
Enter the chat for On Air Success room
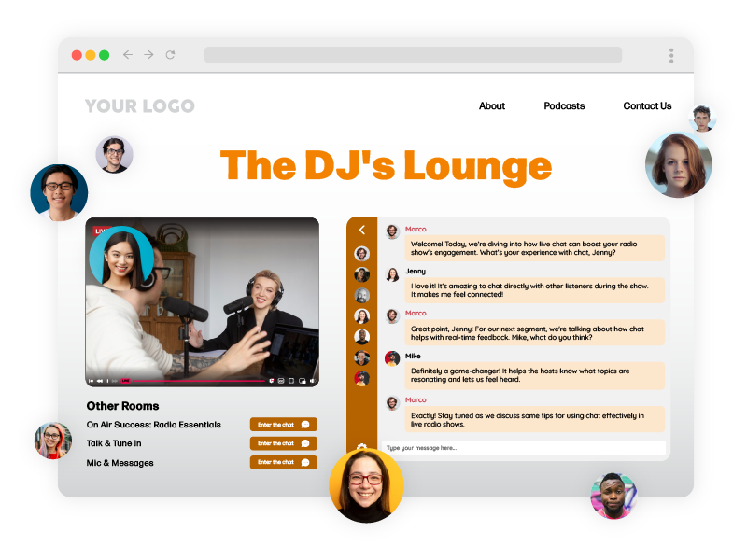(283, 425)
